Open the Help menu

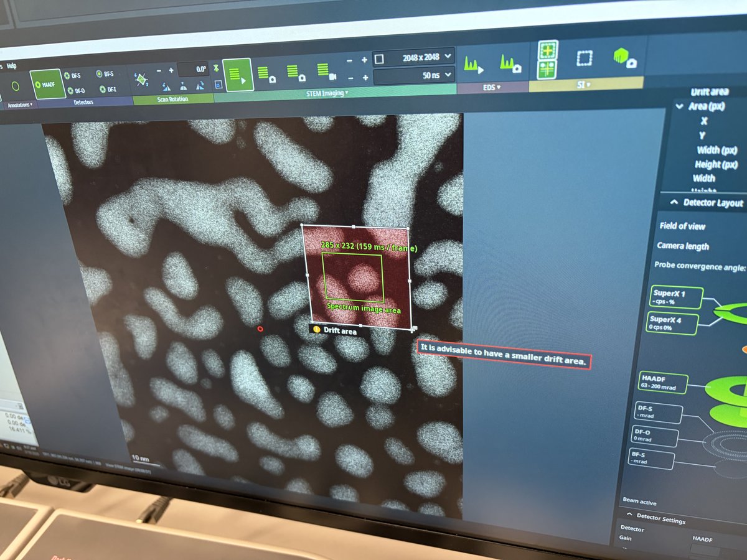coord(11,65)
